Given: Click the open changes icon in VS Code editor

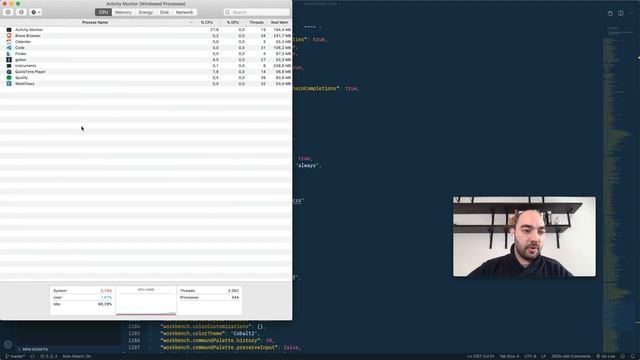Looking at the screenshot, I should (610, 13).
